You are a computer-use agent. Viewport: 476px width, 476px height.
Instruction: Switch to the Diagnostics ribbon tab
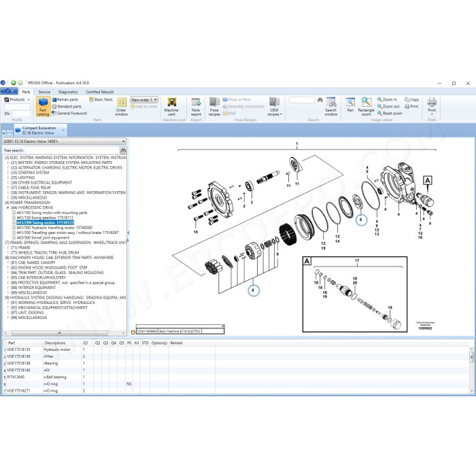tap(68, 92)
